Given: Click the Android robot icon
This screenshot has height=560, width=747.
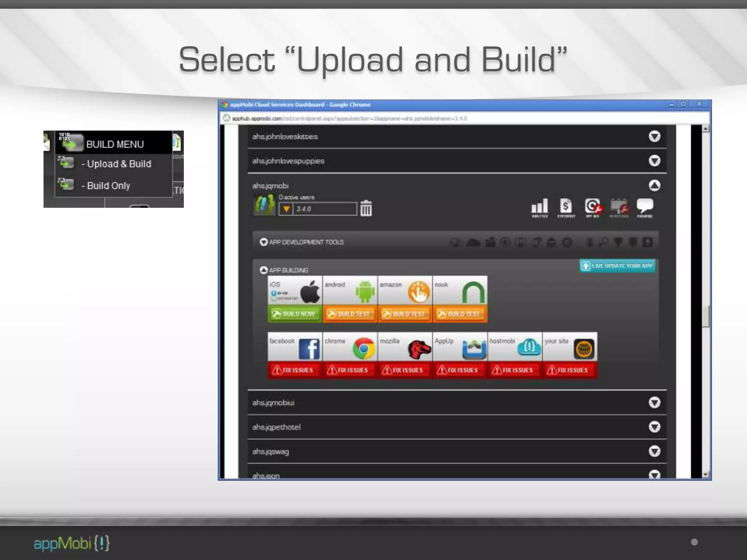Looking at the screenshot, I should (365, 292).
